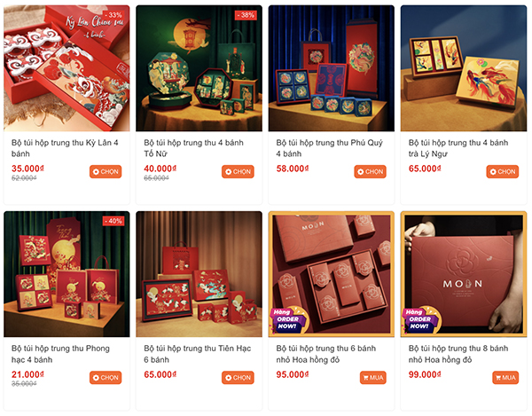
Task: Click the -33% discount badge
Action: 113,15
